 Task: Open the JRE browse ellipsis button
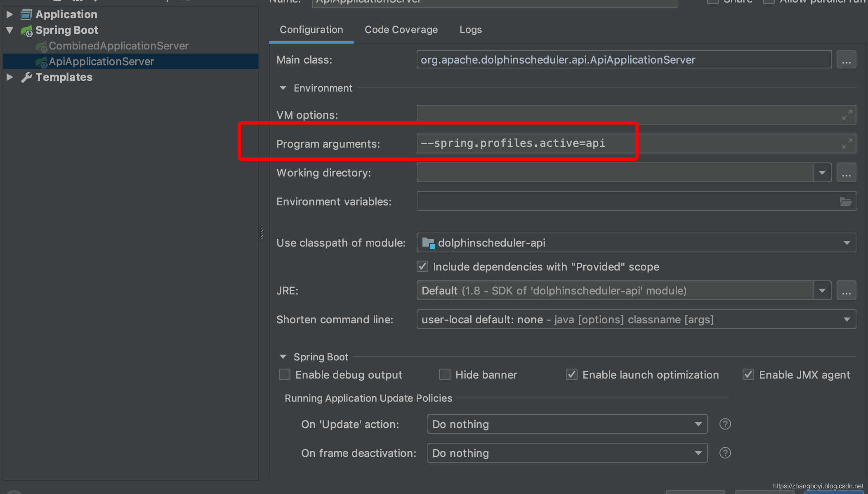click(x=846, y=291)
